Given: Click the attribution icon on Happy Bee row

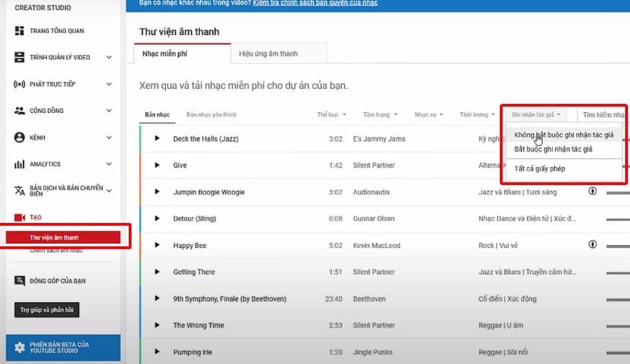Looking at the screenshot, I should (x=592, y=244).
